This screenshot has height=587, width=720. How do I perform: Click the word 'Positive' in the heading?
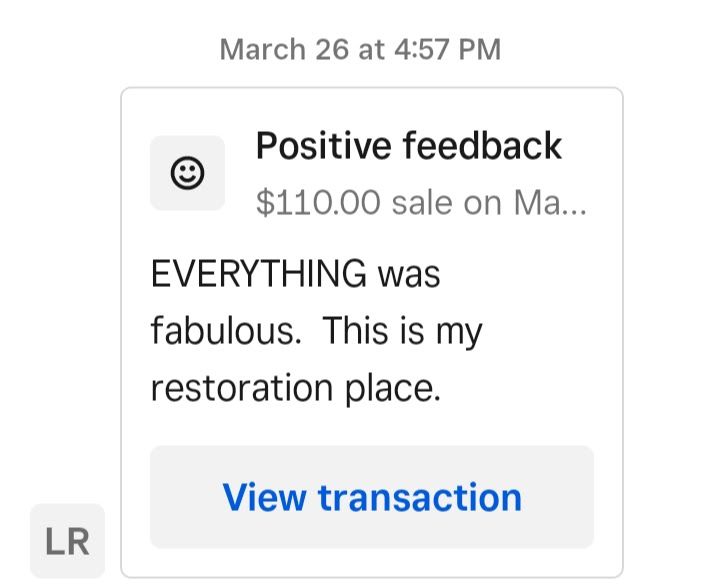point(323,146)
